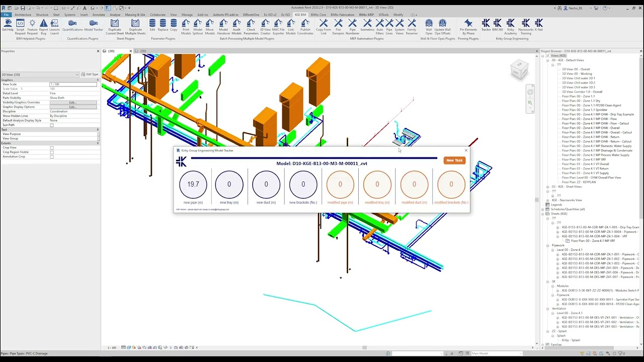The height and width of the screenshot is (362, 644).
Task: Open Publish Coordinates tool
Action: (305, 27)
